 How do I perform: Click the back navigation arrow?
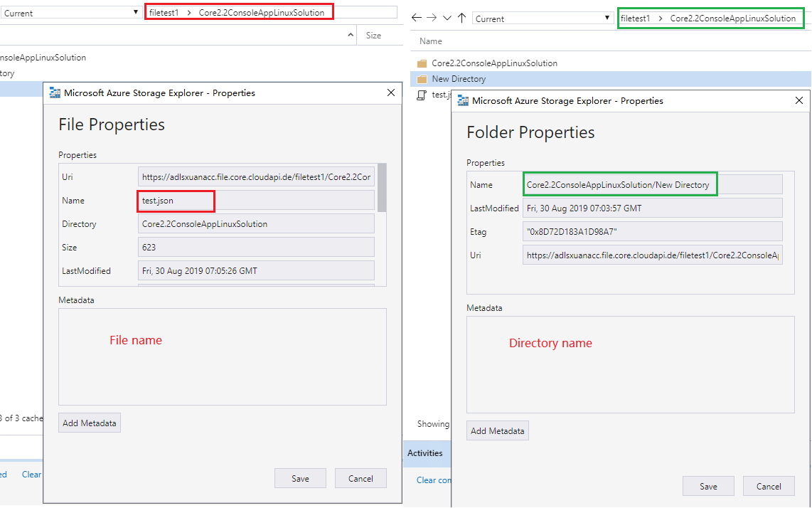coord(417,17)
